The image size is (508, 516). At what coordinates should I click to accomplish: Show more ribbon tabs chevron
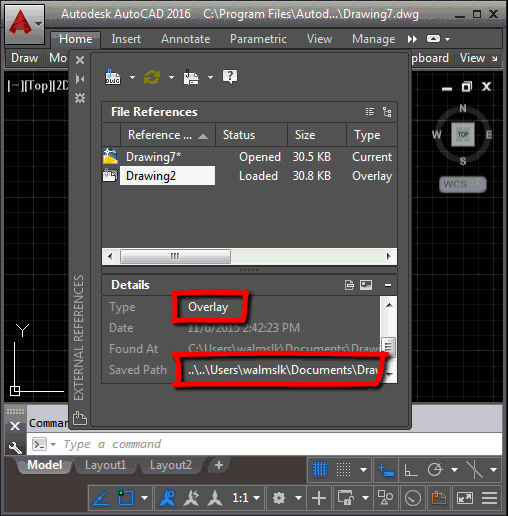click(x=412, y=39)
